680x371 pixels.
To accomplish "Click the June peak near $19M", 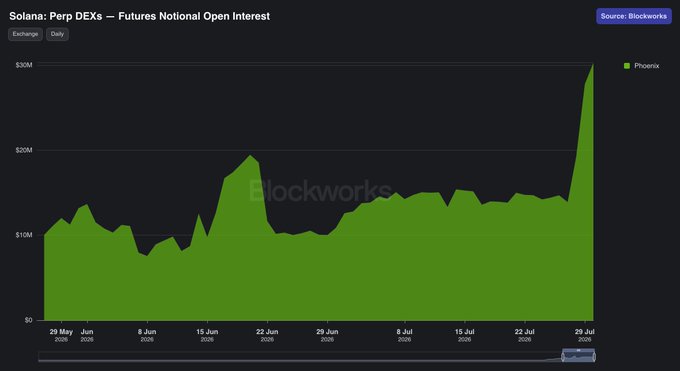I will coord(250,155).
